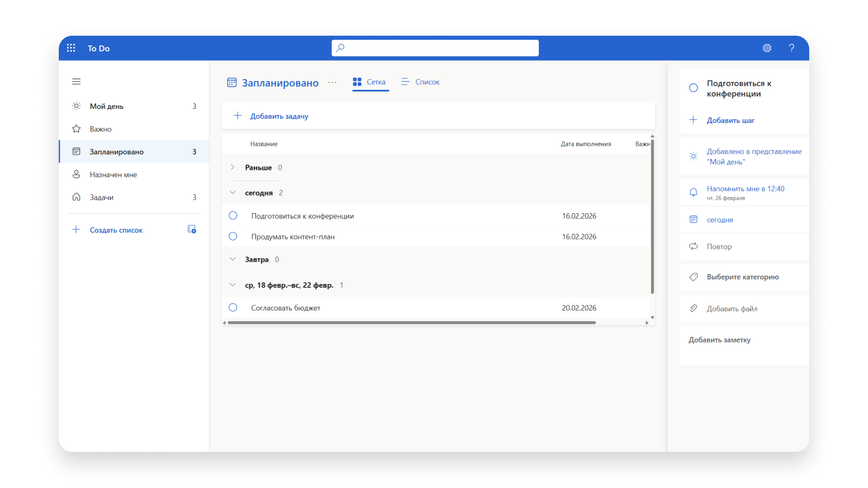Open the Задачи home list
Image resolution: width=868 pixels, height=488 pixels.
click(102, 197)
